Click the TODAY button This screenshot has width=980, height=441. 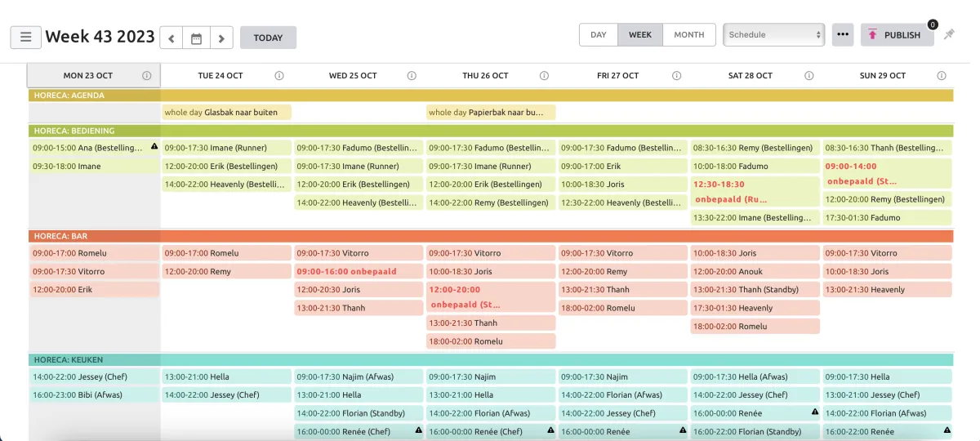268,38
